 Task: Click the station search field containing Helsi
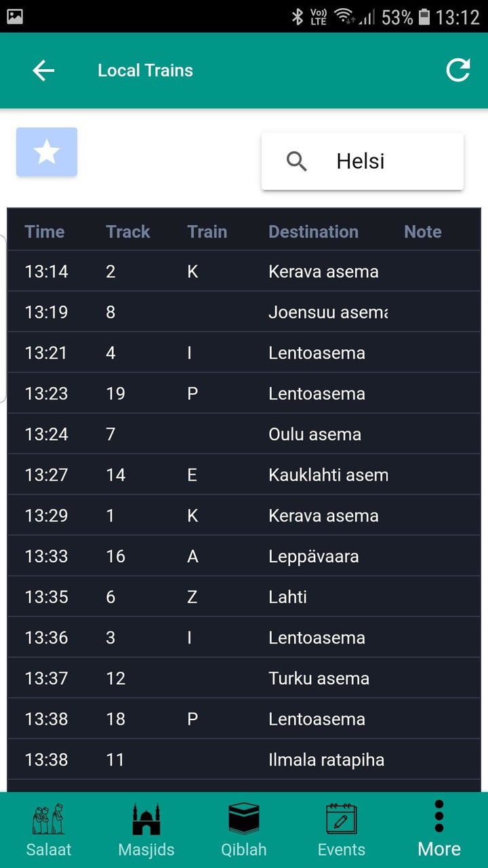pyautogui.click(x=380, y=161)
